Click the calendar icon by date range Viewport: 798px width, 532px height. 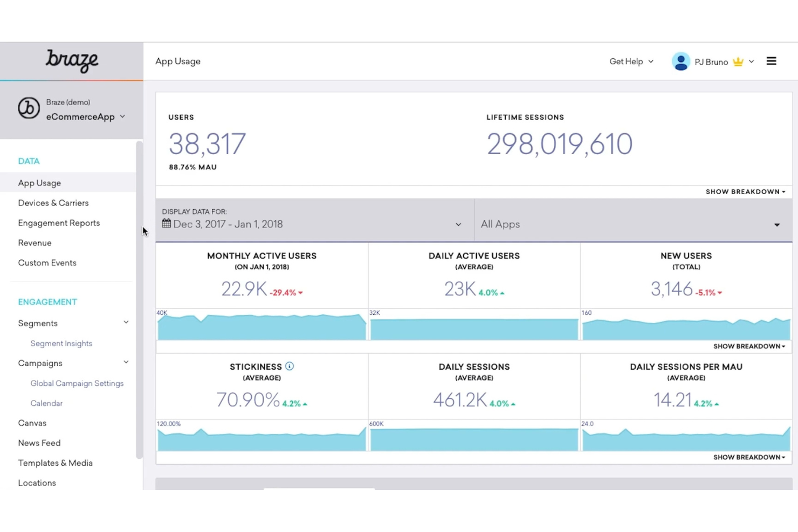(167, 224)
